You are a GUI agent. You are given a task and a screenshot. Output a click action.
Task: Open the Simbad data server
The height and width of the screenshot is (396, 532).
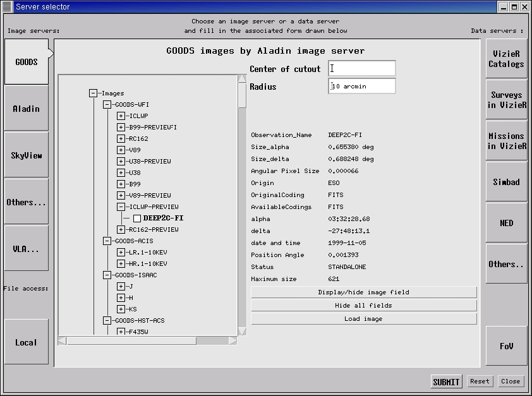(x=506, y=182)
